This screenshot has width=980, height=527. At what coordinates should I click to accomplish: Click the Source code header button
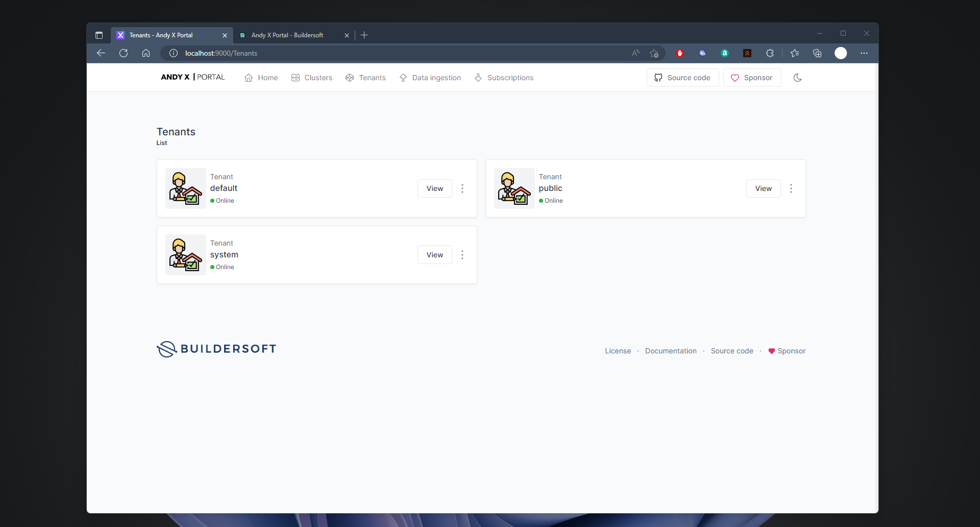tap(682, 78)
